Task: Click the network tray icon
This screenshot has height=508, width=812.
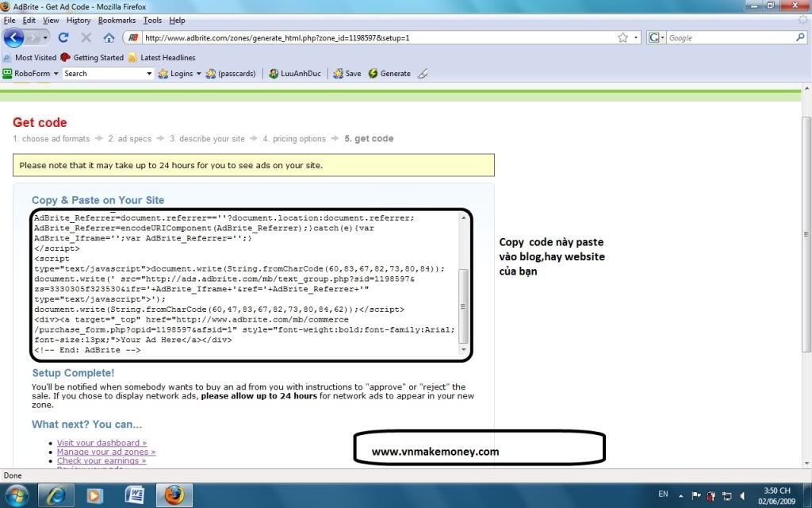Action: tap(727, 495)
